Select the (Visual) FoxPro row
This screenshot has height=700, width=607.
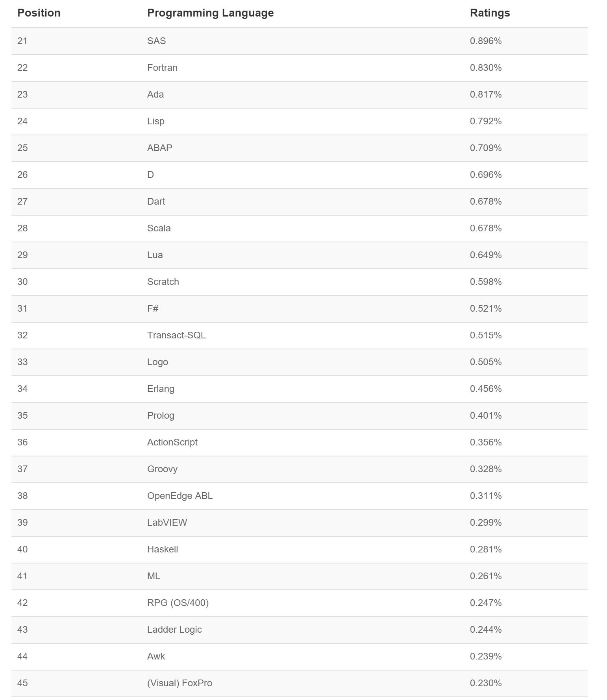pyautogui.click(x=299, y=683)
